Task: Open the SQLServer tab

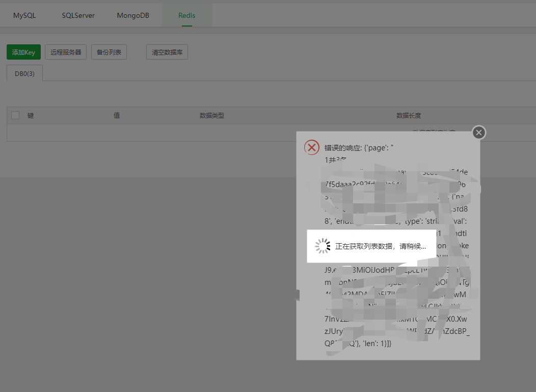Action: pyautogui.click(x=78, y=15)
